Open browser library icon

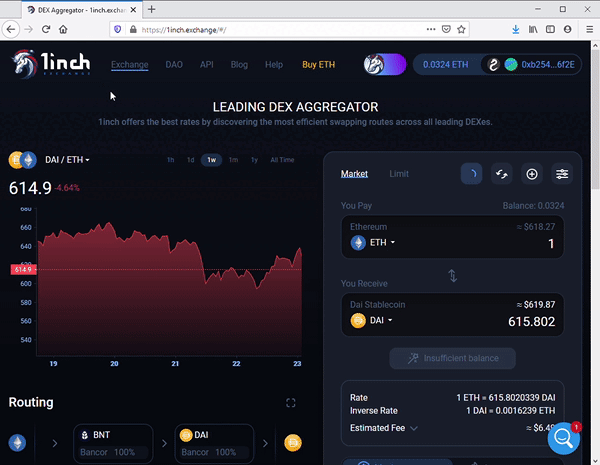pyautogui.click(x=533, y=29)
